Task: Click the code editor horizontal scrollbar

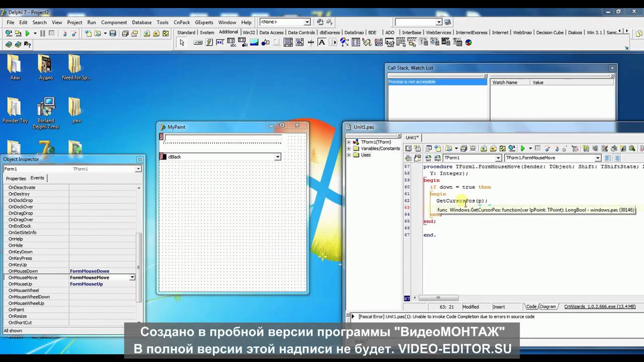Action: (438, 298)
